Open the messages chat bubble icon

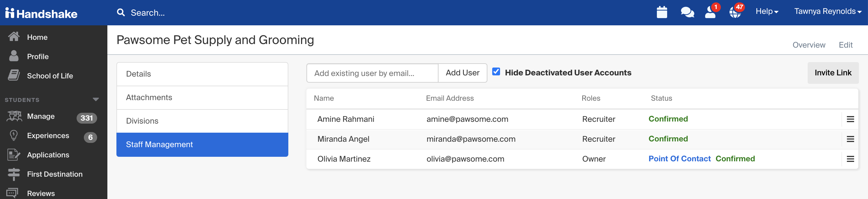pos(687,12)
